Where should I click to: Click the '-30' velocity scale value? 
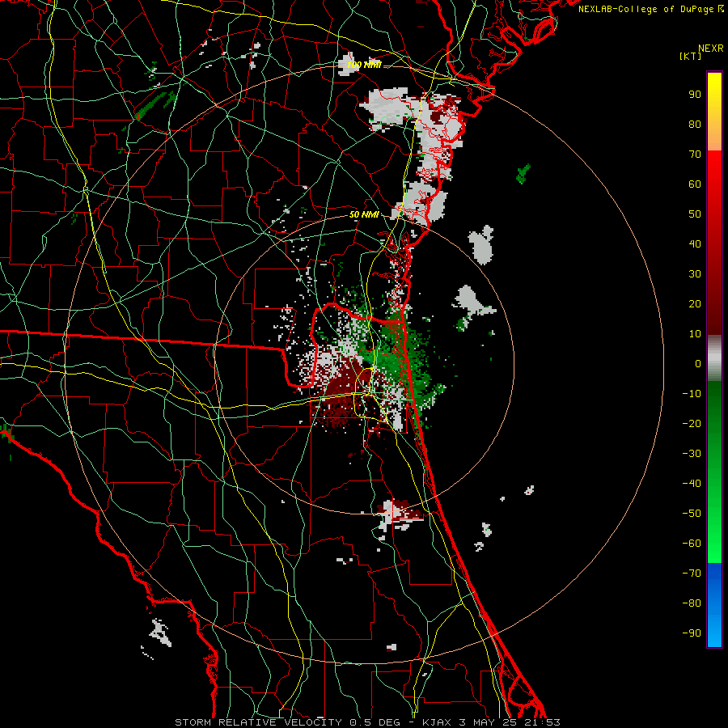(692, 454)
